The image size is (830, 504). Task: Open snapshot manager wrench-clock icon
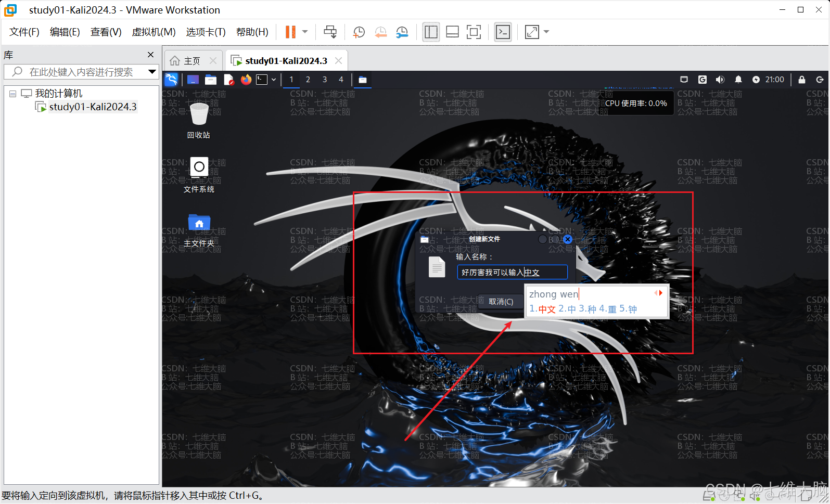402,32
